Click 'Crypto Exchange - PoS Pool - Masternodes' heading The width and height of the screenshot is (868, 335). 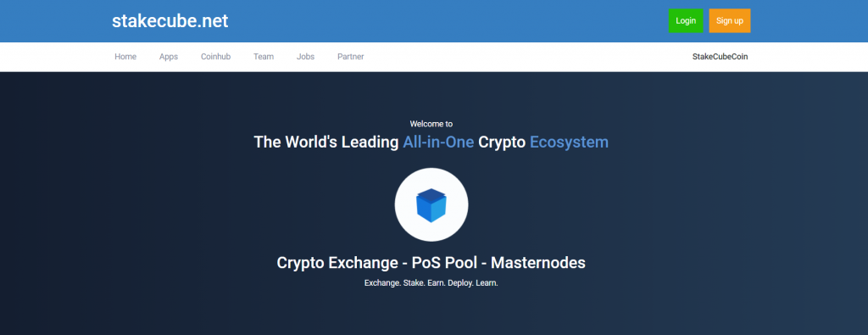point(431,262)
